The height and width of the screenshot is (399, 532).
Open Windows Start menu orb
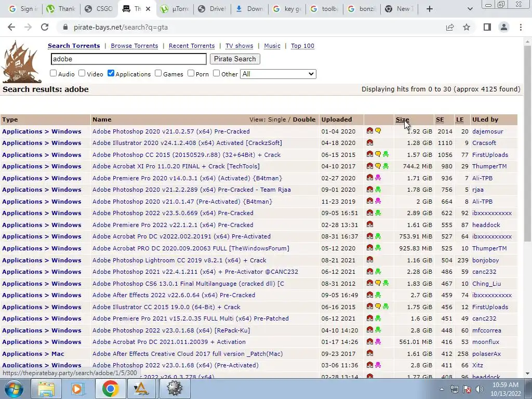point(14,389)
